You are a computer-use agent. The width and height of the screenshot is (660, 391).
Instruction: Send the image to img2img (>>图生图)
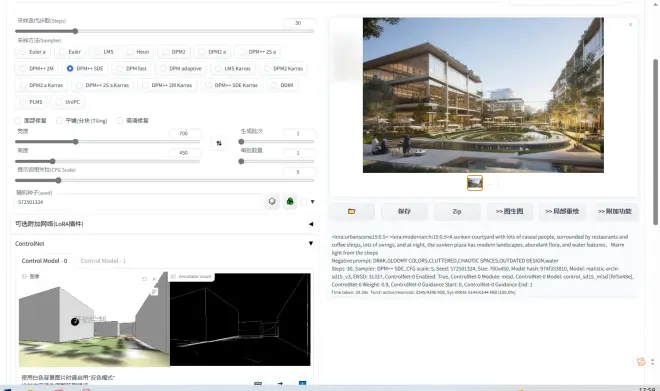pyautogui.click(x=510, y=211)
